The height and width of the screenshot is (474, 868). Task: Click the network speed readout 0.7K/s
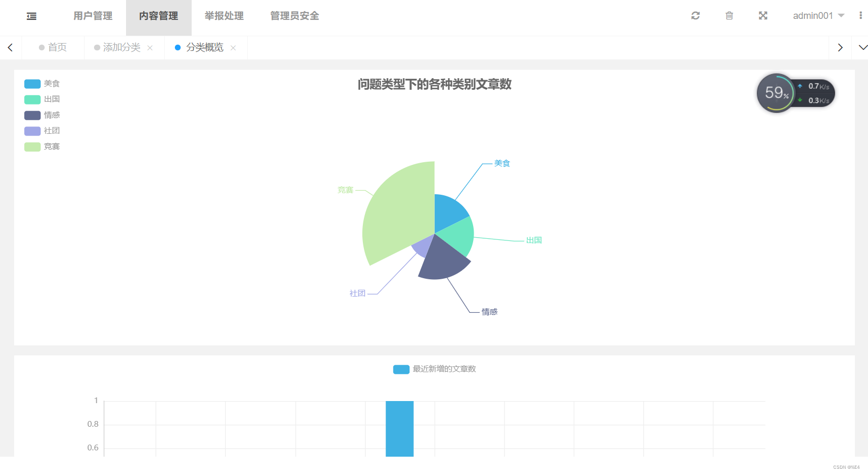pyautogui.click(x=819, y=86)
